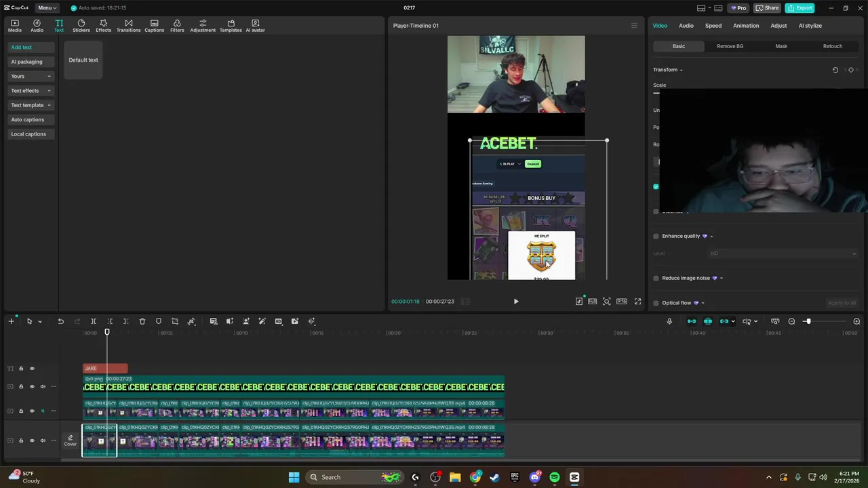Open the Captions panel
868x488 pixels.
coord(154,26)
